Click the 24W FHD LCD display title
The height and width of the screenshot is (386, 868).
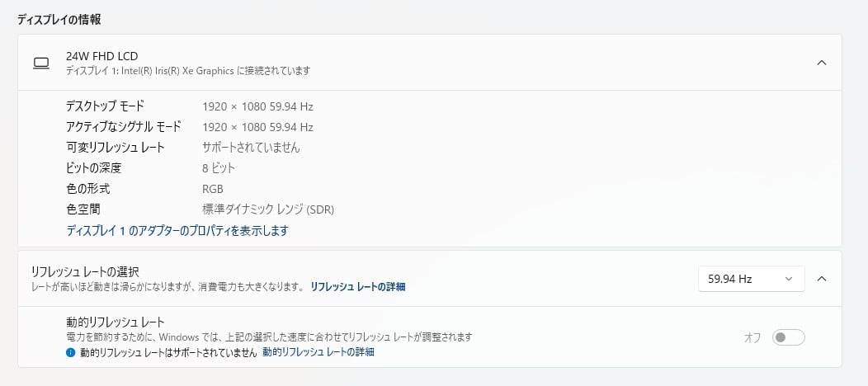pyautogui.click(x=101, y=56)
